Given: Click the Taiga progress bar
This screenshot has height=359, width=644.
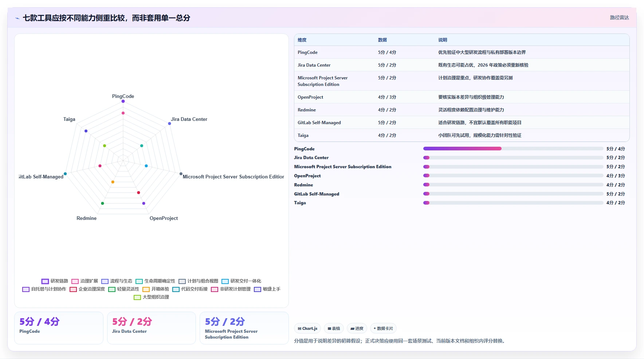Looking at the screenshot, I should tap(513, 203).
